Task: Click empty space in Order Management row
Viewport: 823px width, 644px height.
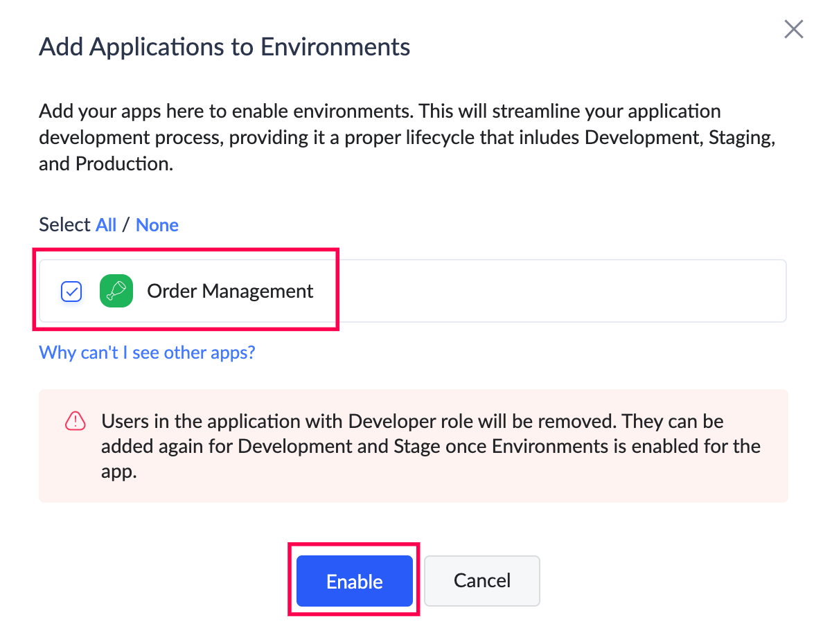Action: point(554,292)
